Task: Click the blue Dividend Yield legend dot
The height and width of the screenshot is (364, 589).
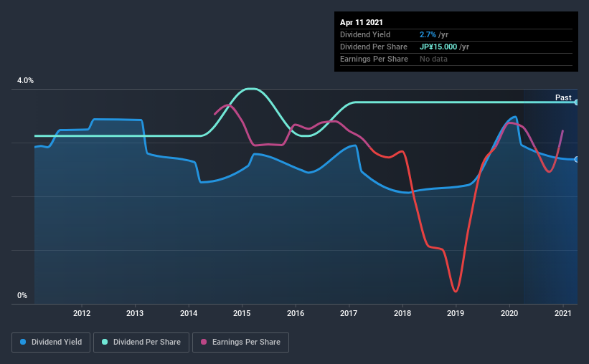Action: click(x=23, y=342)
